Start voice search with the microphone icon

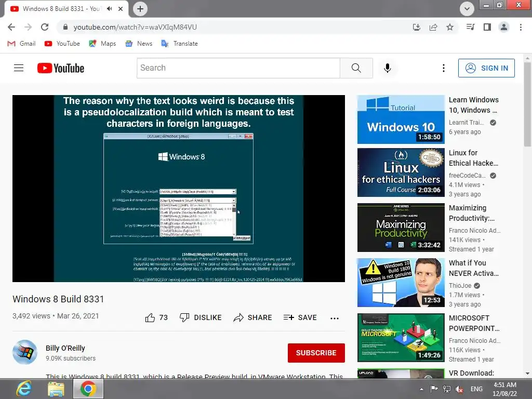point(388,68)
